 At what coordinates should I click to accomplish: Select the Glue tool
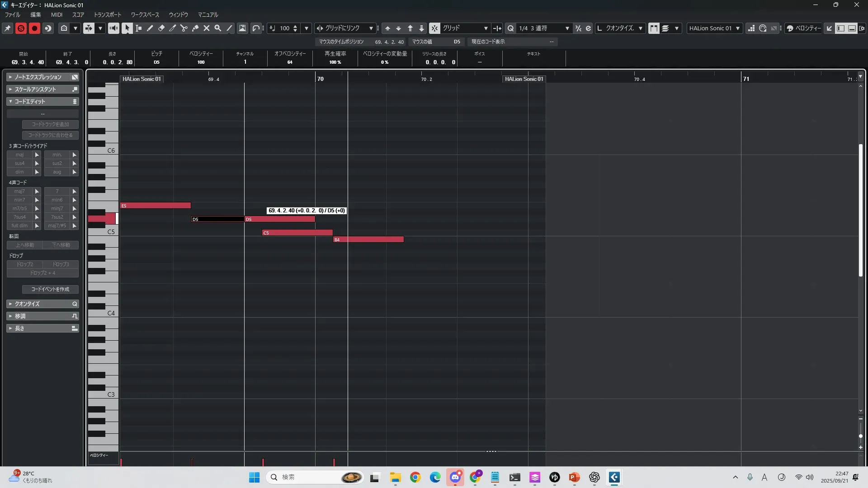195,28
